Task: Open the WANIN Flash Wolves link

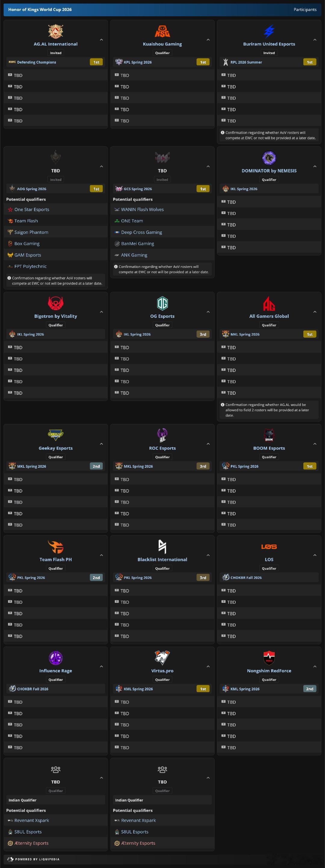Action: pos(142,210)
